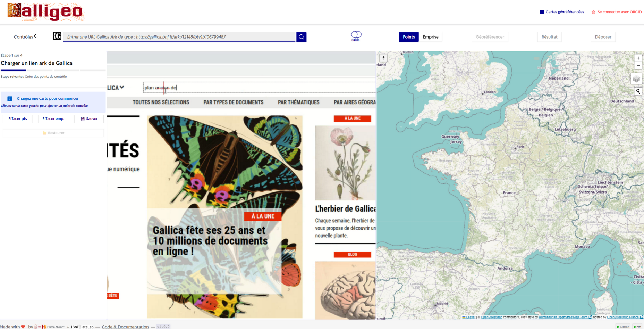The image size is (644, 329).
Task: Open Humanitarian OpenStreetMap Team link
Action: [565, 317]
